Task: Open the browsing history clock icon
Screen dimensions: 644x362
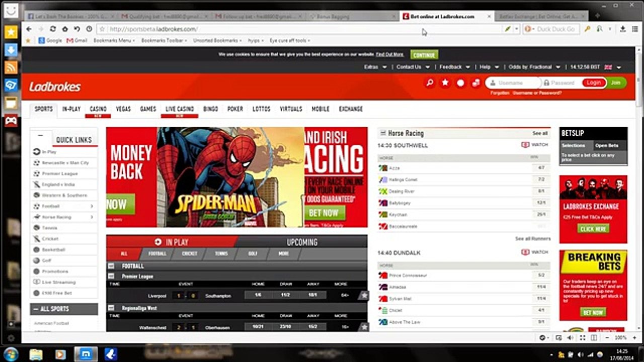Action: point(89,29)
